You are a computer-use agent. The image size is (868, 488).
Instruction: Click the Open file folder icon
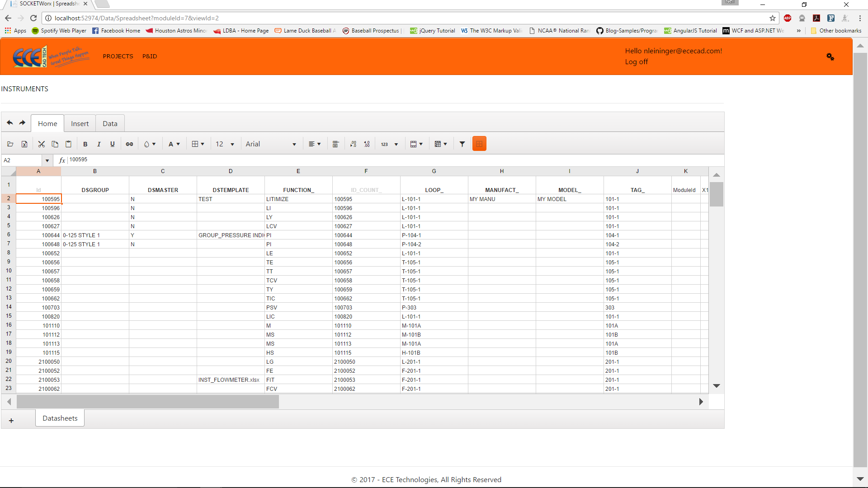[x=10, y=144]
